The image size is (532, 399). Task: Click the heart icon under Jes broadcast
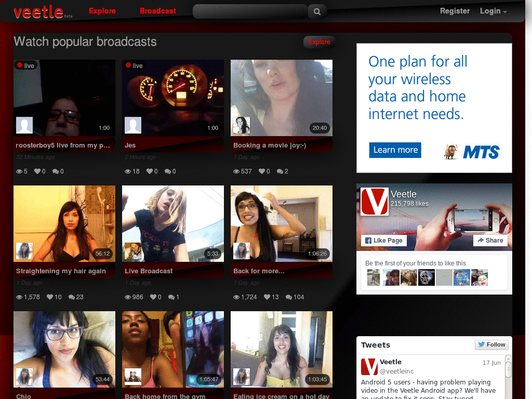(x=150, y=171)
